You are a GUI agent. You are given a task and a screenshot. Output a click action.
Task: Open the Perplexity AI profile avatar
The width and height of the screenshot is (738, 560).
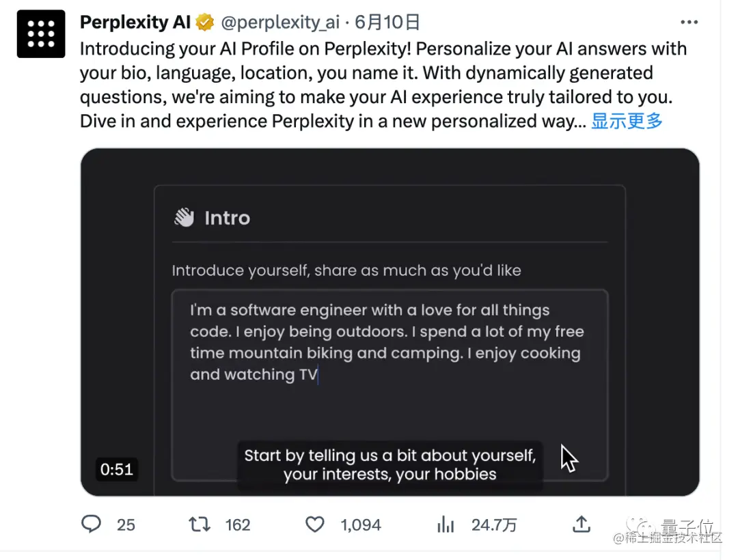coord(41,34)
